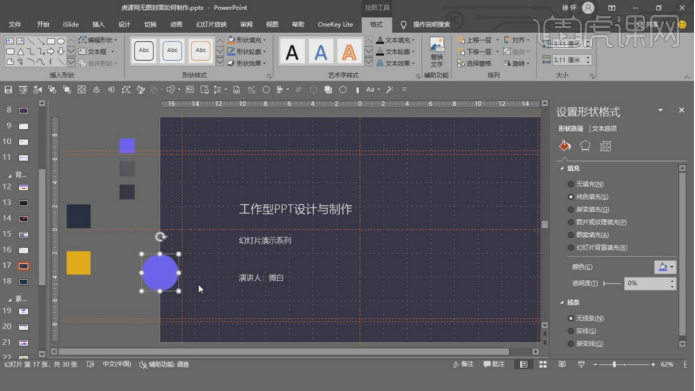
Task: Click the 文本框 text box button
Action: [96, 51]
